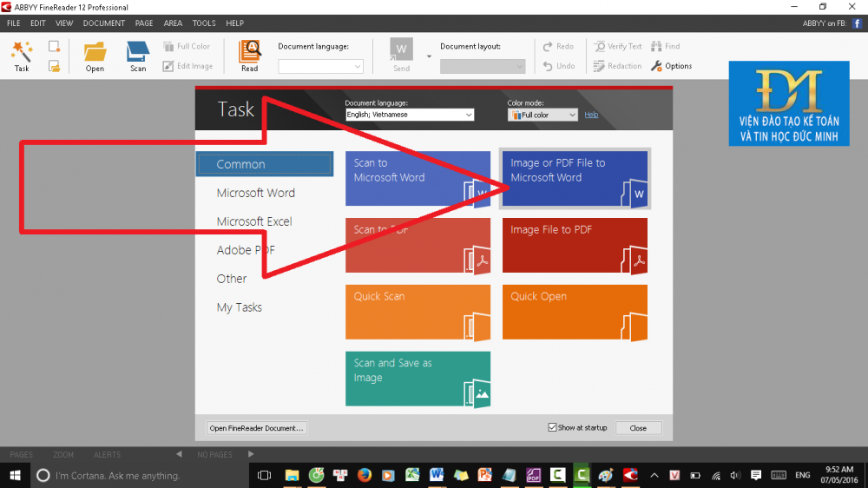Click the ZOOM status bar label
Image resolution: width=868 pixels, height=488 pixels.
63,455
